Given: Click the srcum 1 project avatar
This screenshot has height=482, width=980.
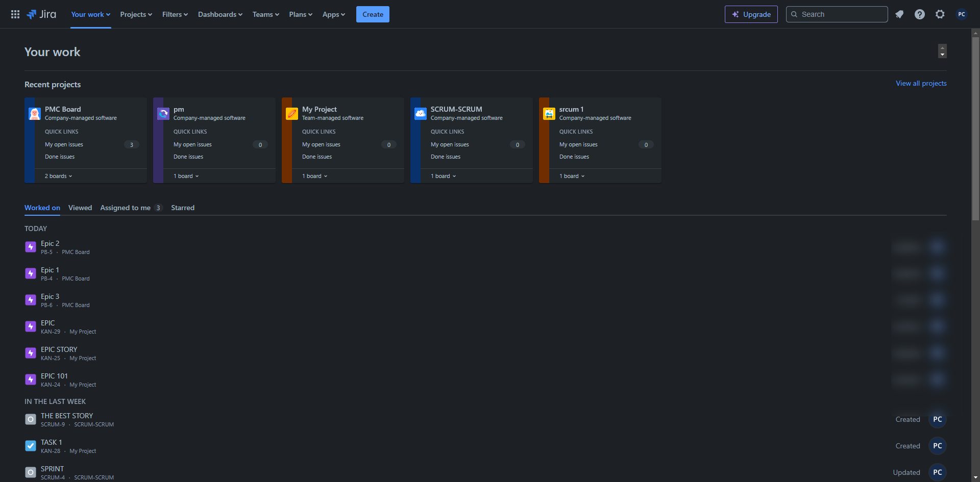Looking at the screenshot, I should click(549, 114).
